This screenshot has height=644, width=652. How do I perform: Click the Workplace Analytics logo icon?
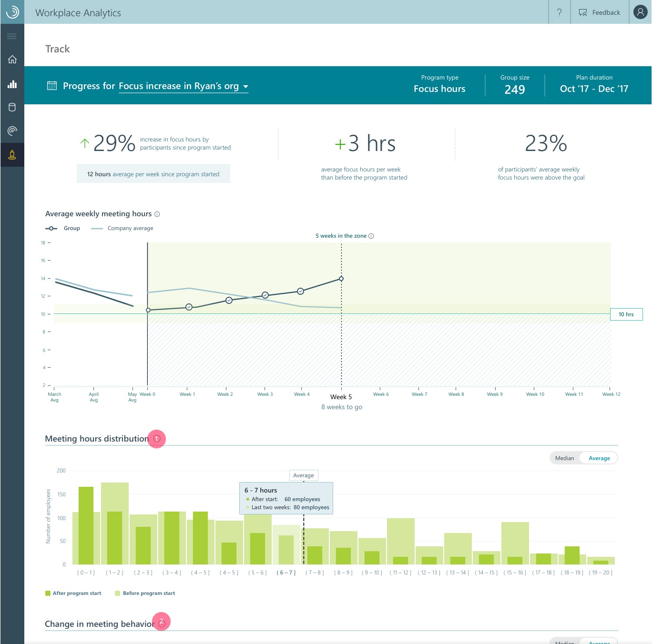(12, 12)
